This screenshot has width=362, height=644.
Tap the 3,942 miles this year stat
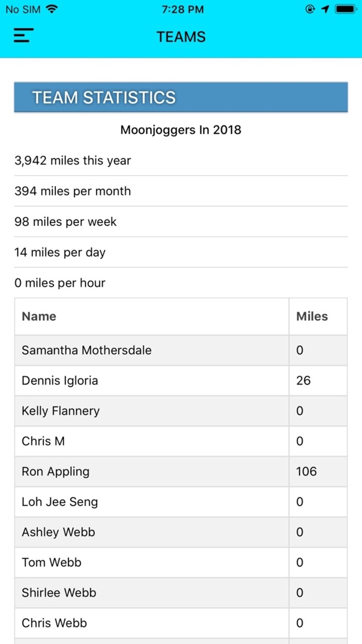[72, 160]
